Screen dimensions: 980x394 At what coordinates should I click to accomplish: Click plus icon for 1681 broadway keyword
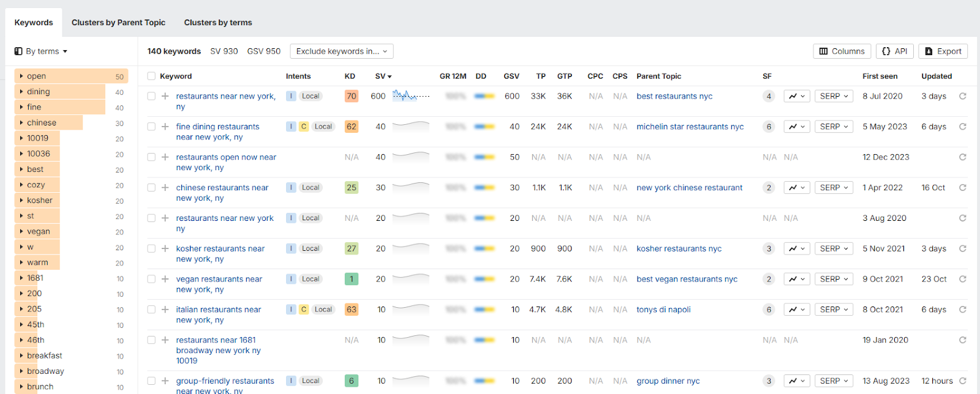click(165, 340)
